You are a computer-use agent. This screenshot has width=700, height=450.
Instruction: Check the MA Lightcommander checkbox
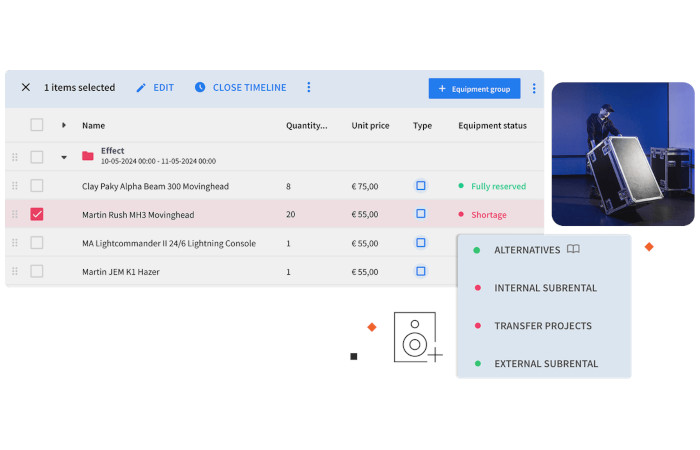coord(37,243)
